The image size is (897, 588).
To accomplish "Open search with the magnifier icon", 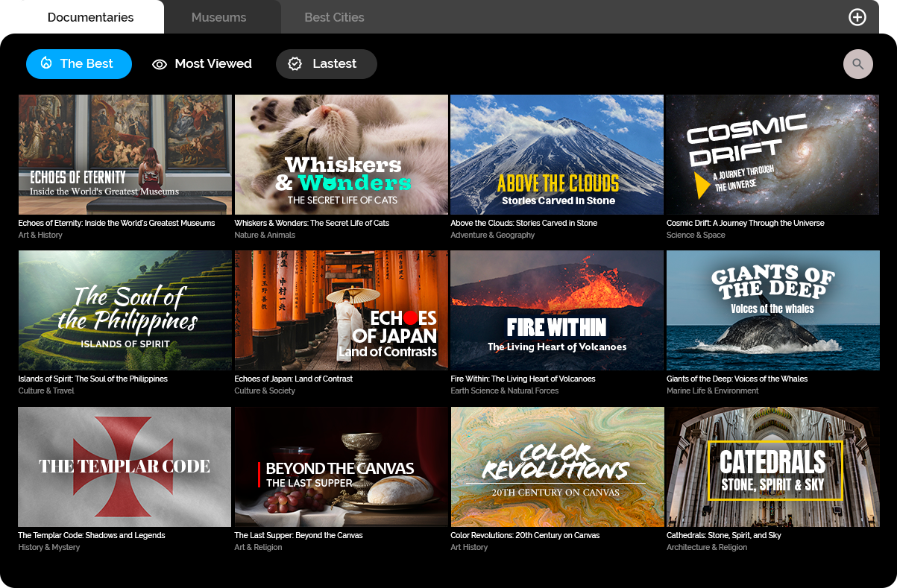I will click(x=858, y=64).
